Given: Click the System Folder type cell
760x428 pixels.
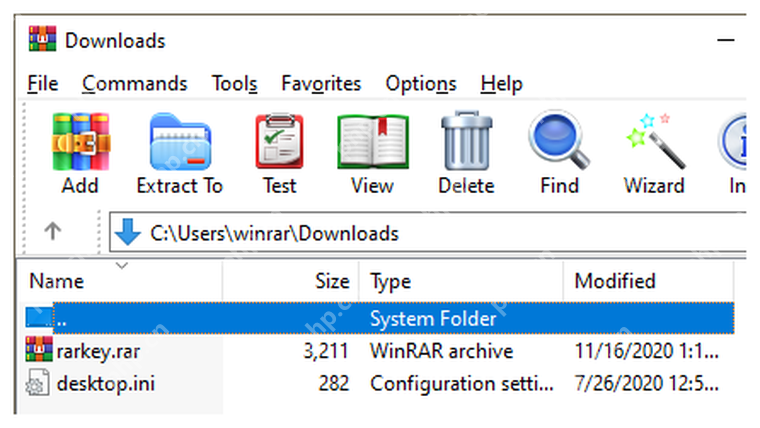Looking at the screenshot, I should [x=433, y=319].
